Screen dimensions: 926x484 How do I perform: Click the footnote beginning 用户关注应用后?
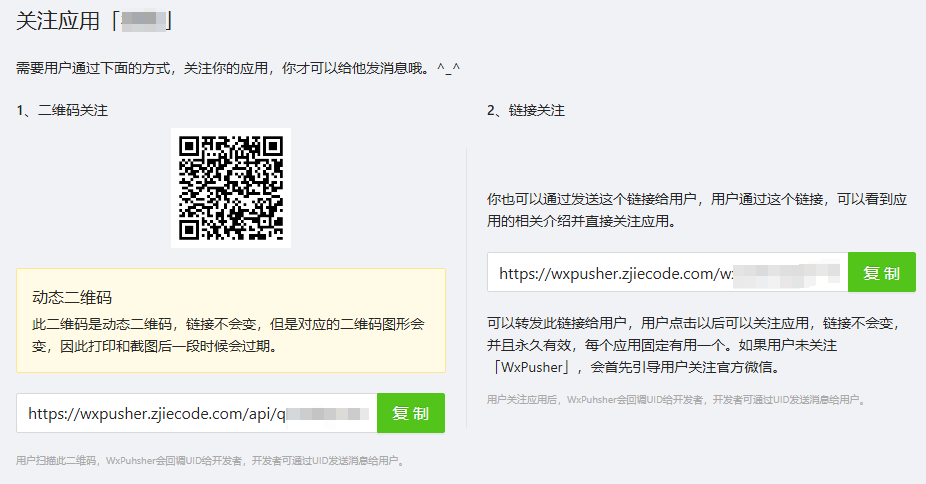[675, 399]
